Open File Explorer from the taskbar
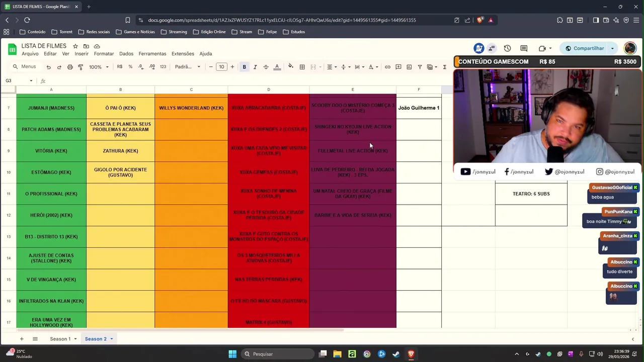 (x=337, y=354)
